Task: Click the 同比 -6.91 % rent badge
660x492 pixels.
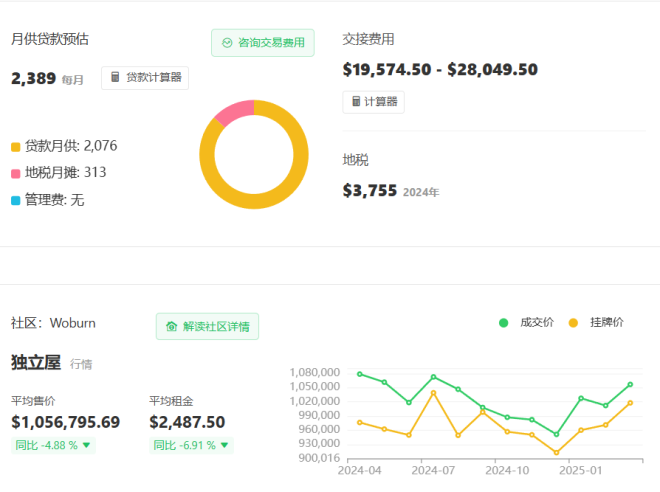Action: pos(191,445)
